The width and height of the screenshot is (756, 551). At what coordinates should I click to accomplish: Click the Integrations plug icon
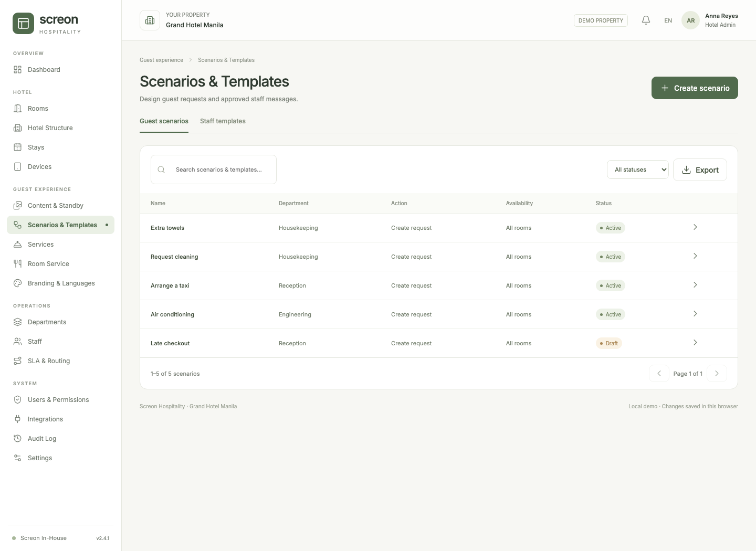(17, 419)
